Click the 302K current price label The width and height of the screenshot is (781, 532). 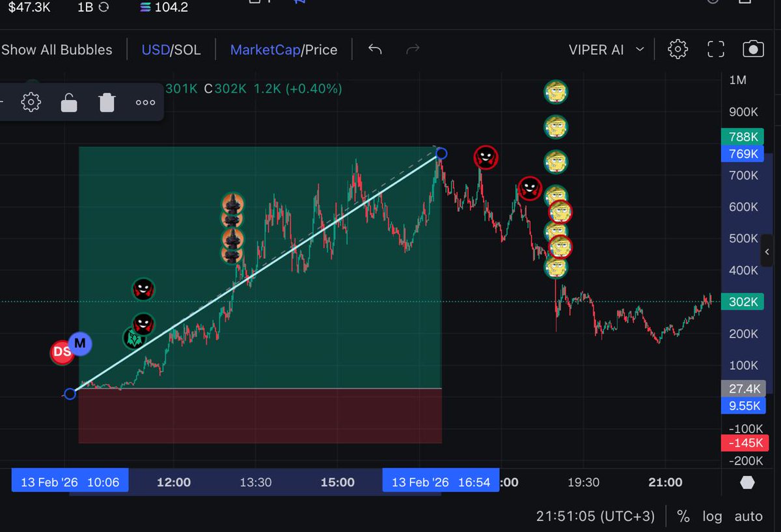pos(743,302)
